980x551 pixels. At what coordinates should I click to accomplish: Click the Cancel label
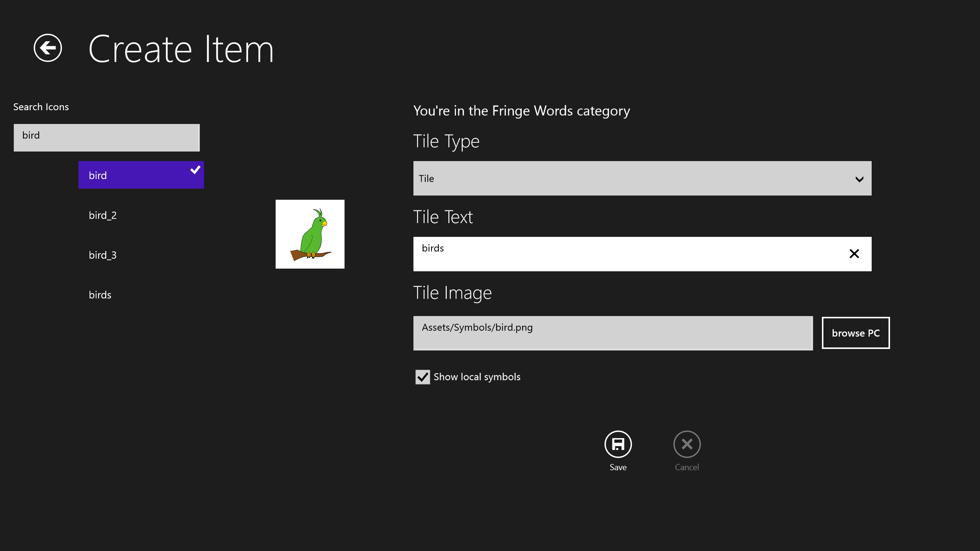tap(687, 467)
